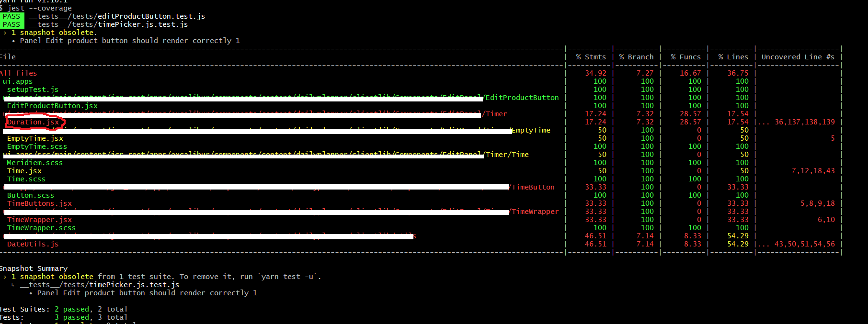Viewport: 868px width, 324px height.
Task: Click uncovered lines '5,8,9,18' for TimeButtons.jsx
Action: click(818, 203)
